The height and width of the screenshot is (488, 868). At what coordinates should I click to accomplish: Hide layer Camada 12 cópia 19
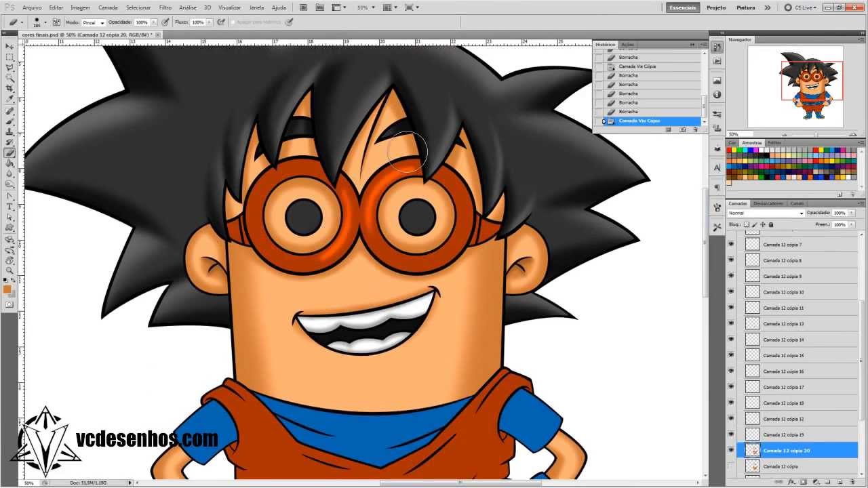click(x=731, y=434)
